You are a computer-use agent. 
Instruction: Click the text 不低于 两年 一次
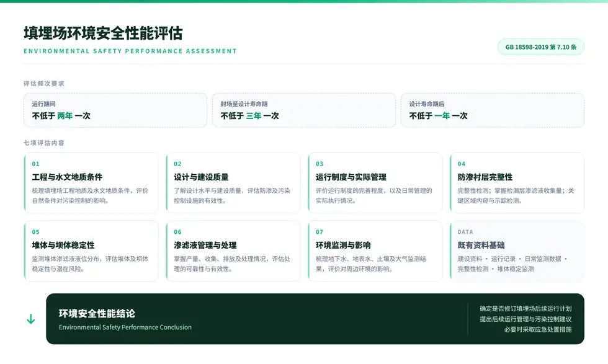(61, 115)
